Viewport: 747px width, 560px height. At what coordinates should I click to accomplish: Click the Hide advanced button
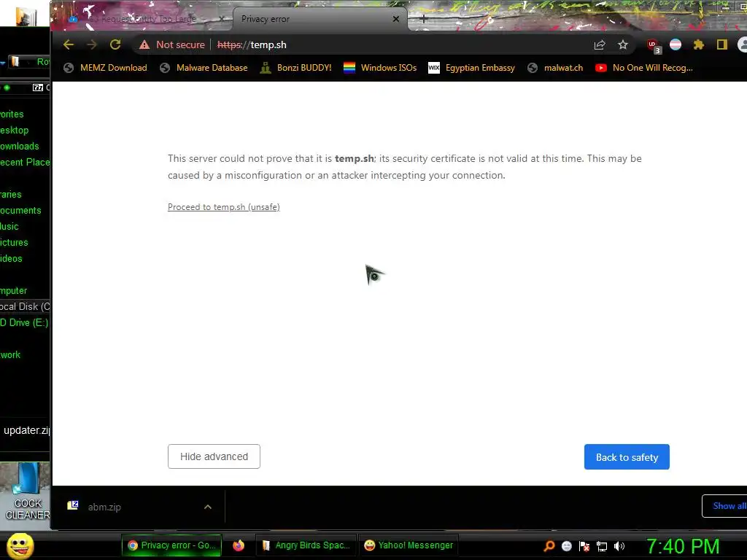click(x=214, y=456)
